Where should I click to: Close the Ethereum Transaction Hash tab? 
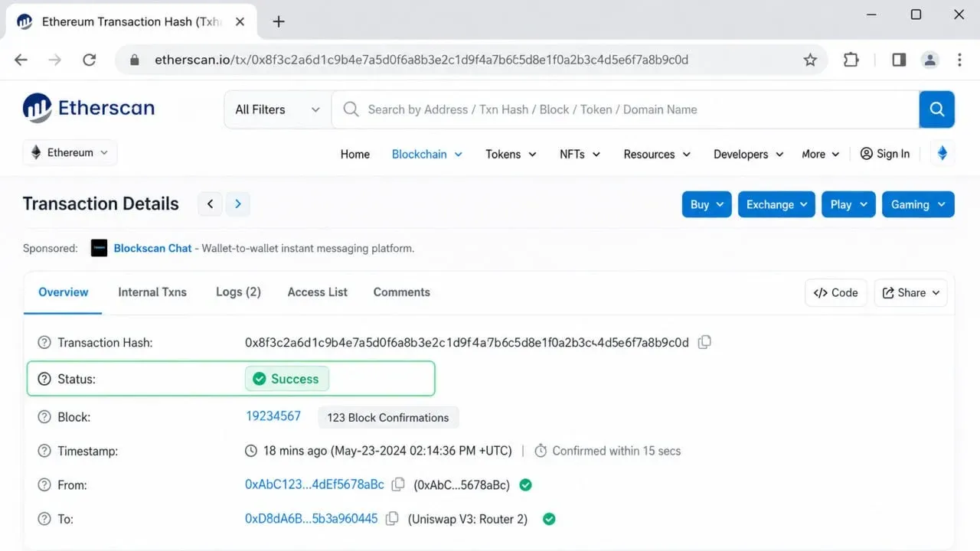tap(240, 21)
